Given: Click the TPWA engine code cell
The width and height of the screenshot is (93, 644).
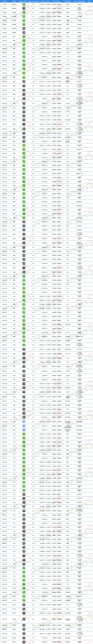Looking at the screenshot, I should click(79, 20).
